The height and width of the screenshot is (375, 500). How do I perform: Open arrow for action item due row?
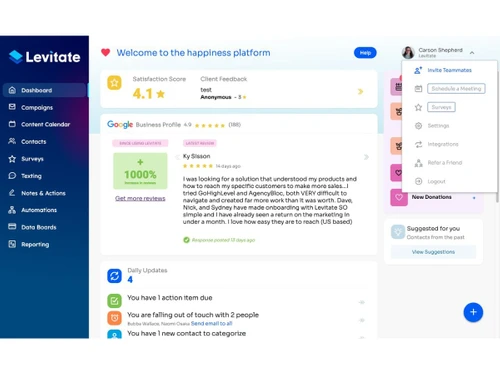(x=362, y=302)
